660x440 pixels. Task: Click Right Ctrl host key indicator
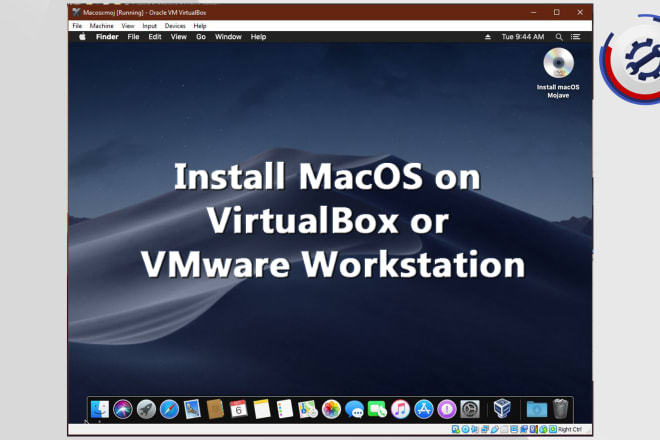pyautogui.click(x=570, y=429)
